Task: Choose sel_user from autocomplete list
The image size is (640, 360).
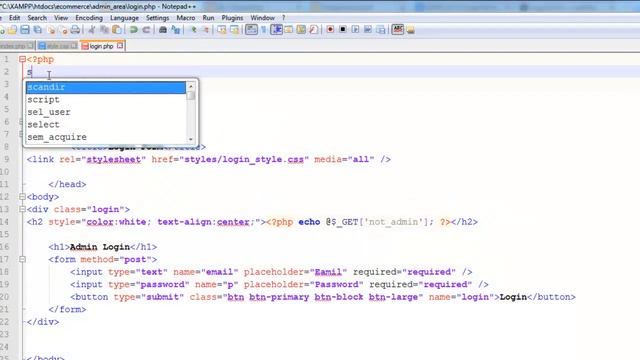Action: [x=106, y=112]
